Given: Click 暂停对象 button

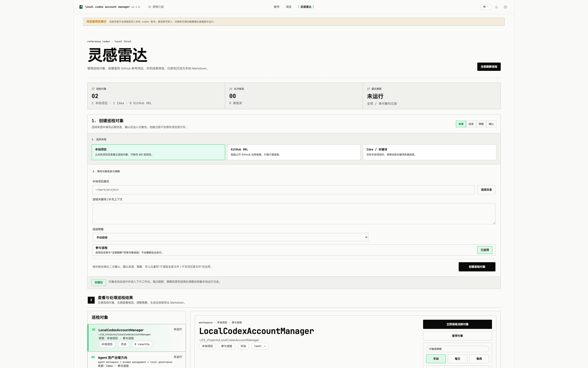Looking at the screenshot, I should [x=457, y=336].
